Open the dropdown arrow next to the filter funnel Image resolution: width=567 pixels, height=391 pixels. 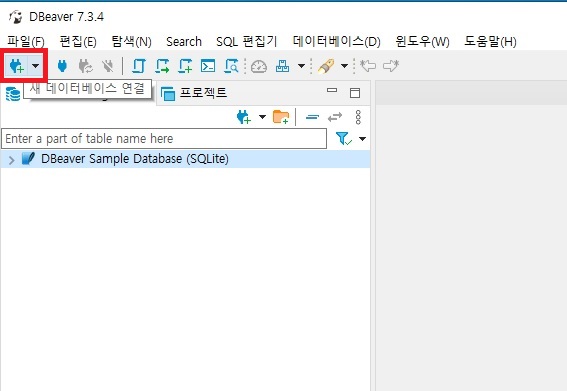(x=362, y=139)
